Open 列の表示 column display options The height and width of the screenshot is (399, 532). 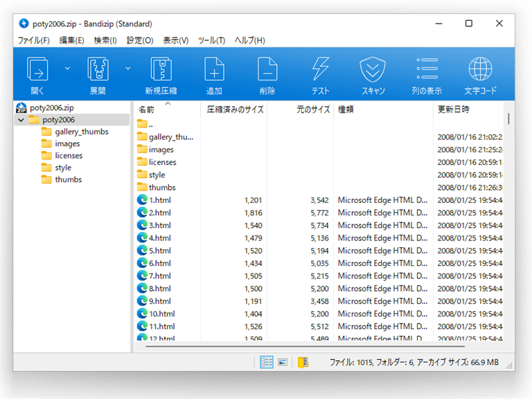click(x=427, y=69)
